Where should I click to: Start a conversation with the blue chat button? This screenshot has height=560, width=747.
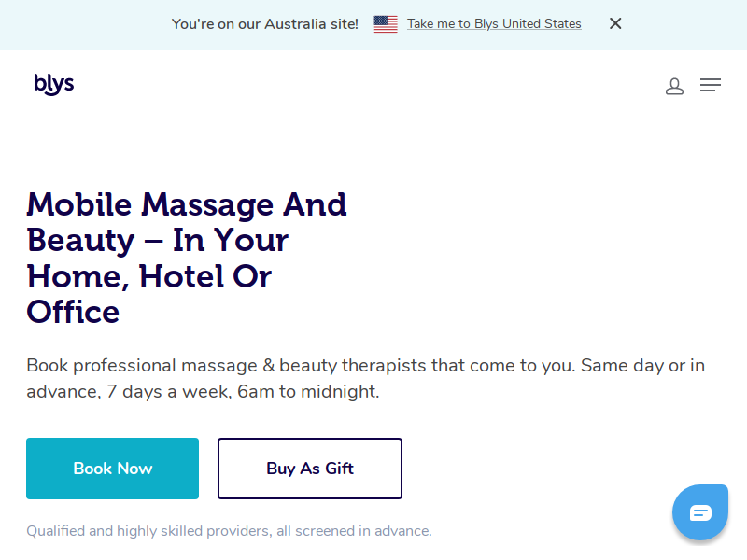(699, 512)
